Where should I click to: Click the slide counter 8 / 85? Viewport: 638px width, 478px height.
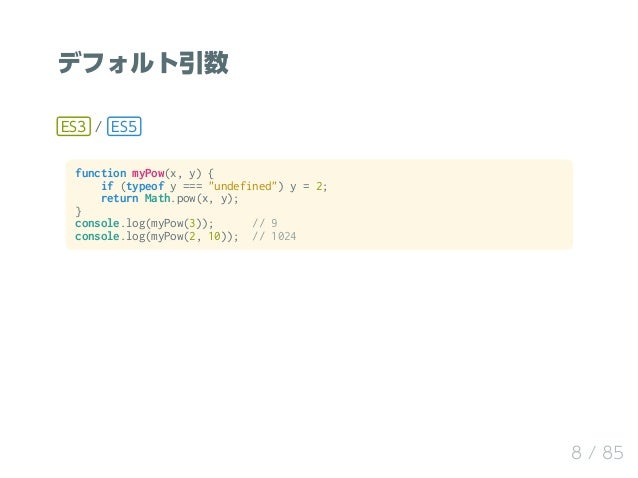point(597,453)
